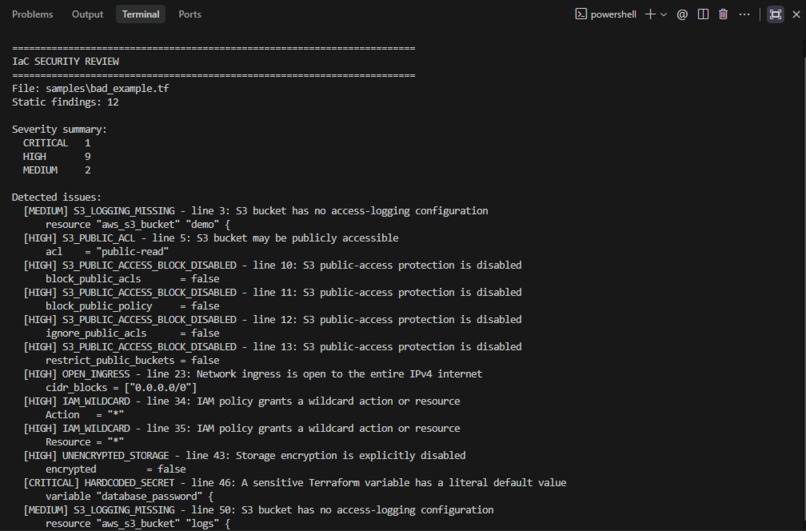This screenshot has height=531, width=806.
Task: Click the Action = "*" line
Action: pos(84,415)
